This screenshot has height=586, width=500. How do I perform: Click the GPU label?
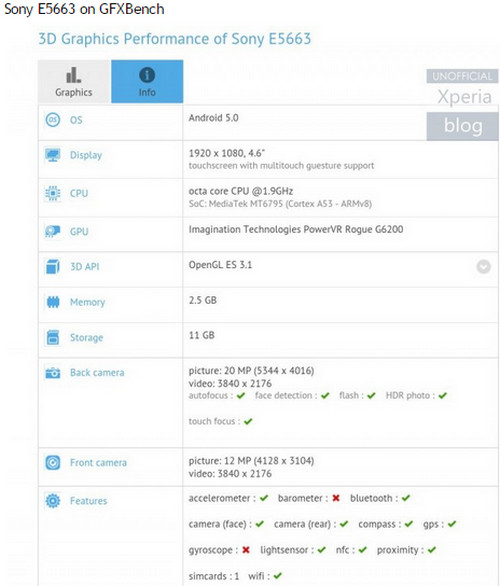[x=79, y=231]
